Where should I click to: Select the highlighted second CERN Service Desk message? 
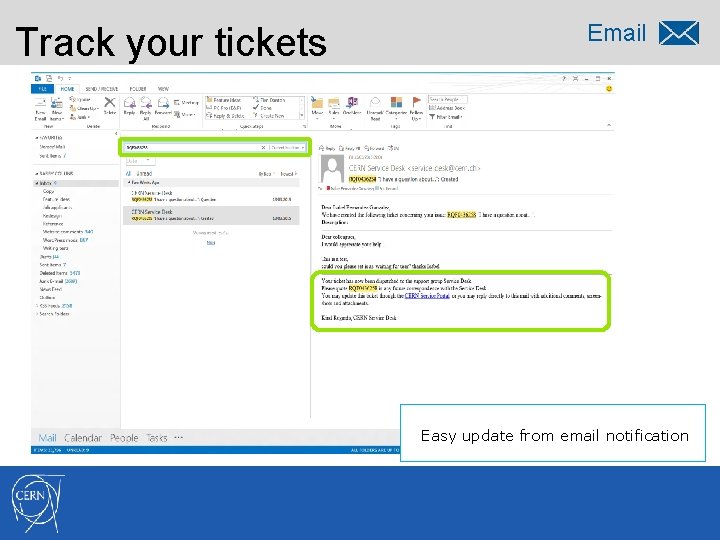211,215
